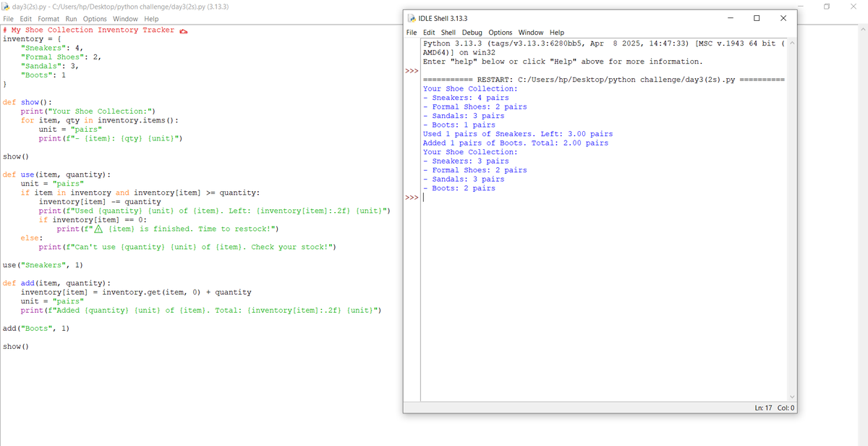Click the 'else:' line in the editor
Image resolution: width=868 pixels, height=446 pixels.
pos(32,237)
